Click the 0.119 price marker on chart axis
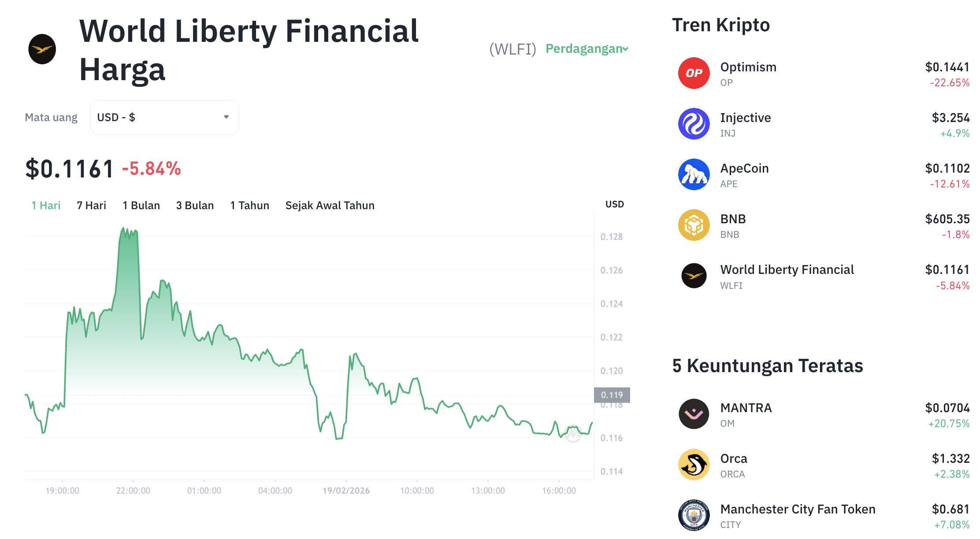Viewport: 980px width, 539px height. [612, 395]
